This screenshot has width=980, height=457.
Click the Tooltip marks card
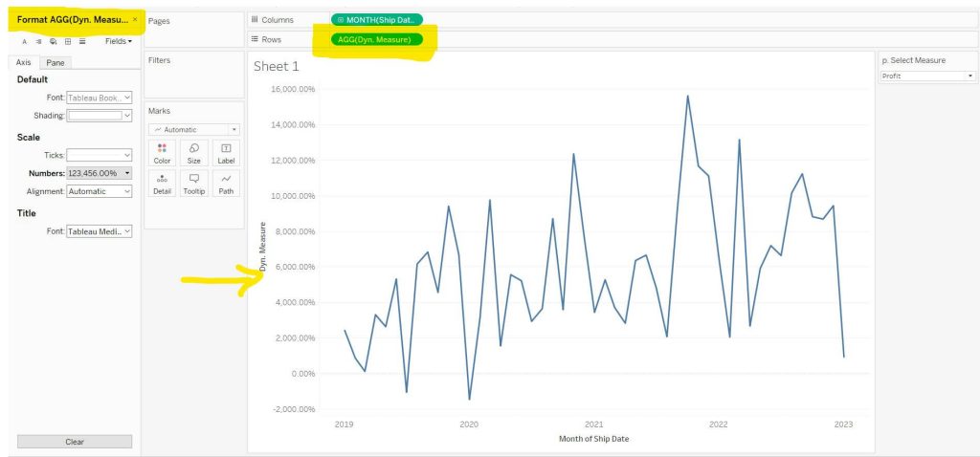[x=193, y=184]
